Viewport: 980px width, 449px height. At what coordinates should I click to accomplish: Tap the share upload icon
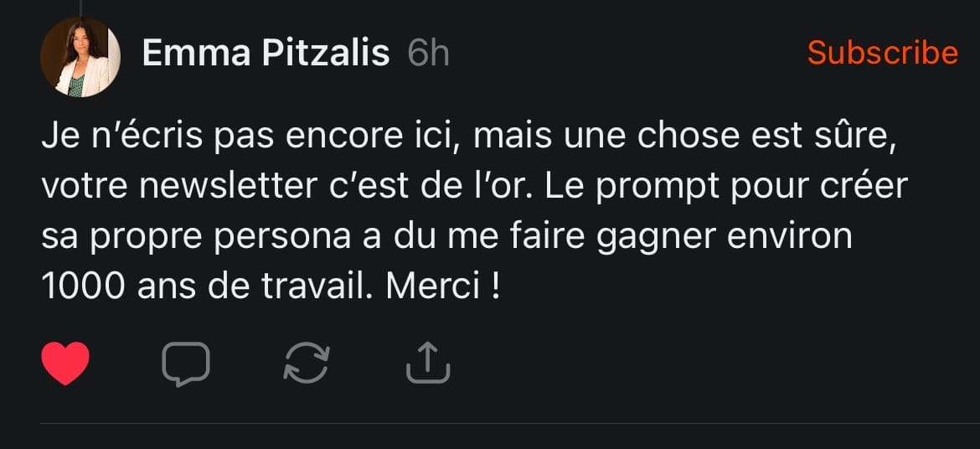pos(427,363)
